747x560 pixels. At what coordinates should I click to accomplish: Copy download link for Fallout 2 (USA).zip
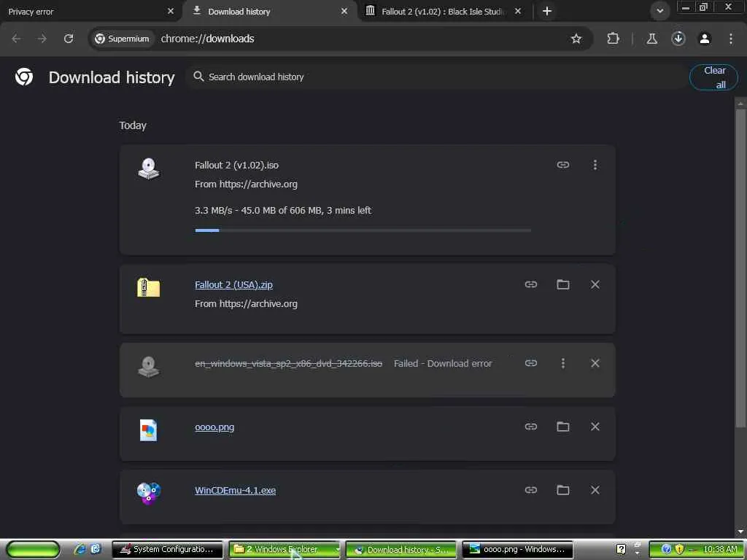point(531,284)
